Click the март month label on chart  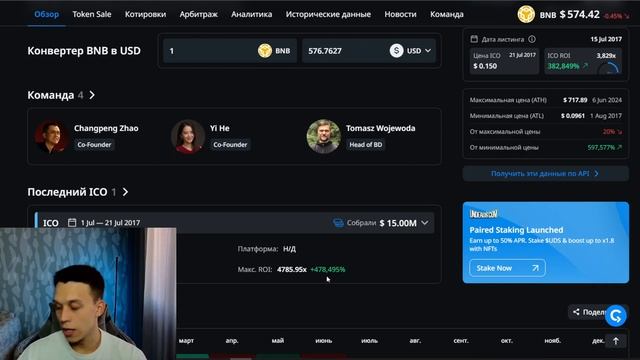pos(186,340)
